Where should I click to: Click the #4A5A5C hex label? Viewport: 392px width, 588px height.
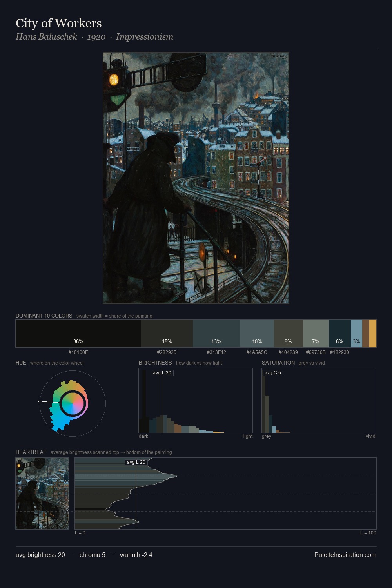257,352
